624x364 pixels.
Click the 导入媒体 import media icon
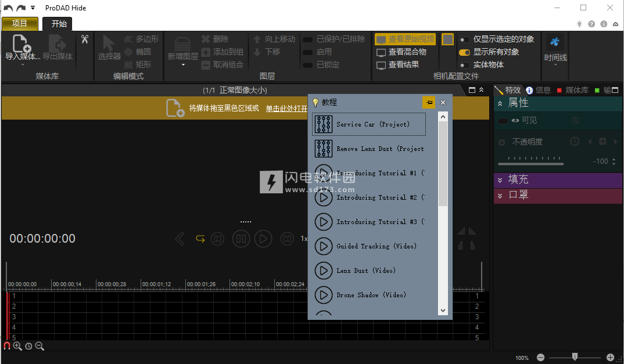pos(22,44)
